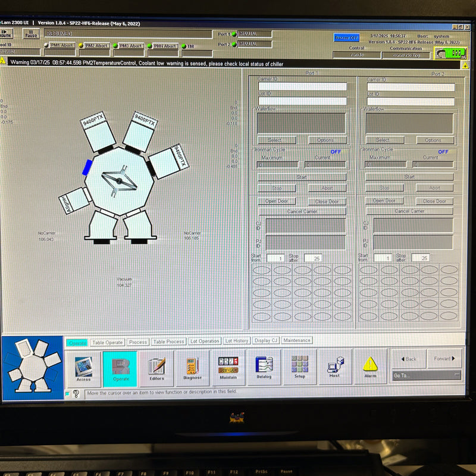Toggle Port 1 Manual mode indicator
The image size is (476, 476).
coord(254,35)
